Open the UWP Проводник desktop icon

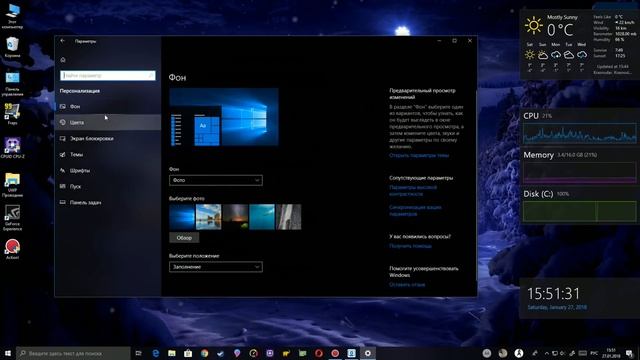[x=12, y=185]
